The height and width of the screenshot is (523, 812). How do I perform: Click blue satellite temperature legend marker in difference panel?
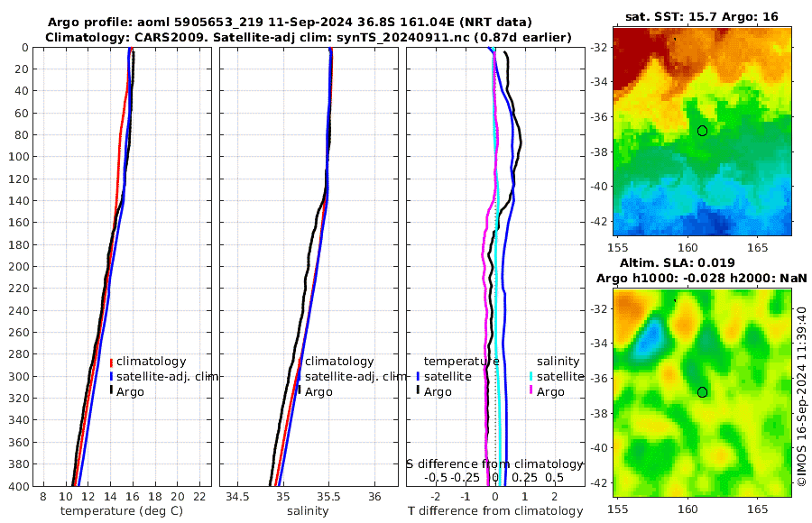coord(418,377)
